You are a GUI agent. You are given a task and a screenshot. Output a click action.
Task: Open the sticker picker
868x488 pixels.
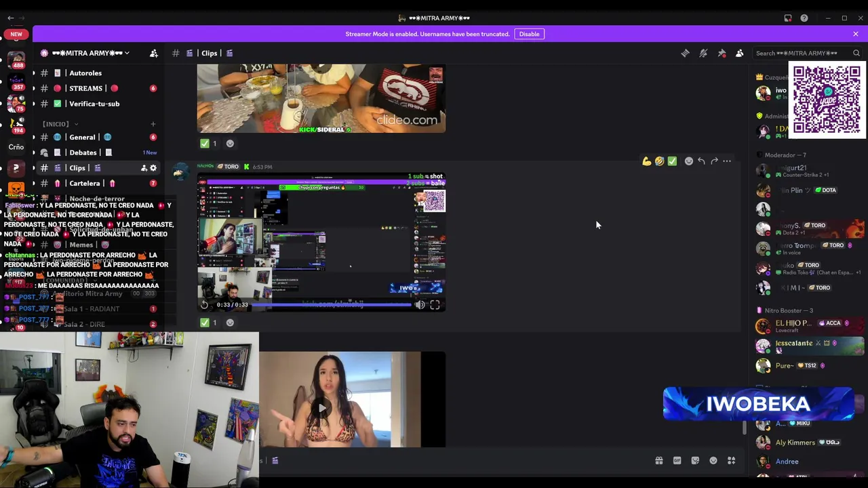(695, 461)
